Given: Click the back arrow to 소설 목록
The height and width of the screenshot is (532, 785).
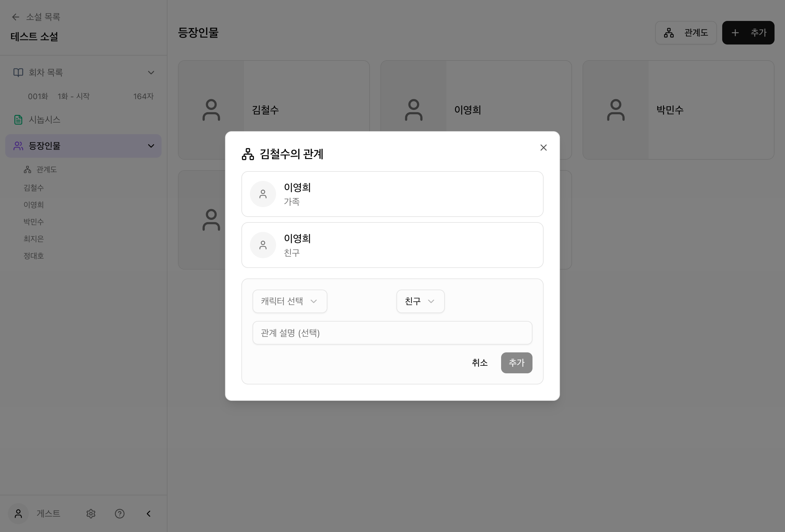Looking at the screenshot, I should [16, 17].
